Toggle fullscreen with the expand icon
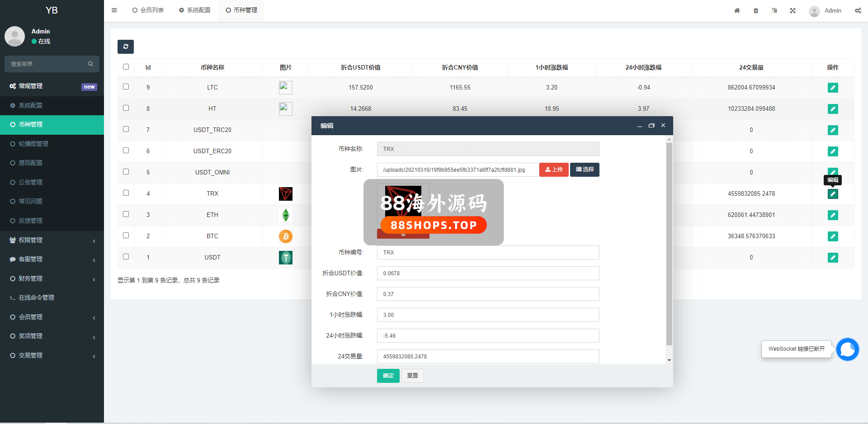 pyautogui.click(x=793, y=10)
